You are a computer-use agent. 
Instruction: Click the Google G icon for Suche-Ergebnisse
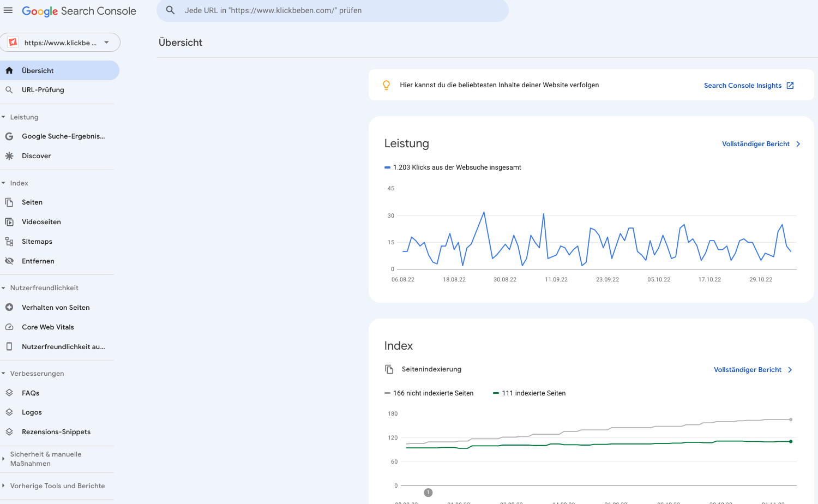(x=9, y=136)
